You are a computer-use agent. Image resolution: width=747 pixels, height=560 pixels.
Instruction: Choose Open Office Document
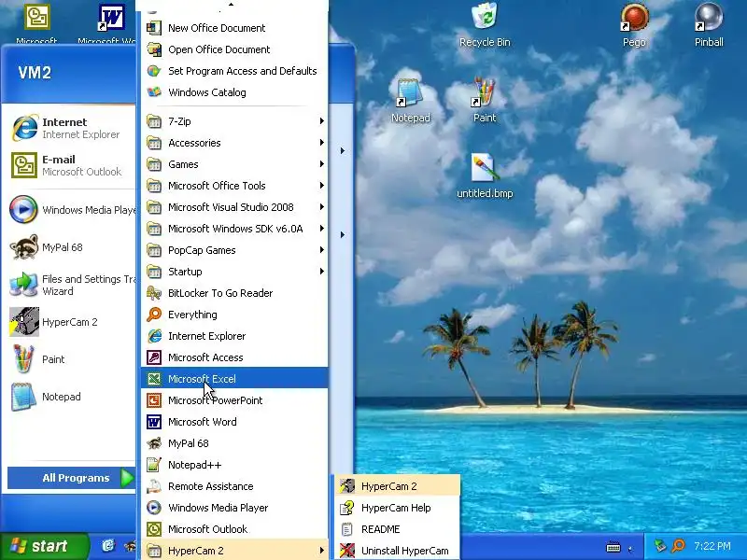[234, 49]
